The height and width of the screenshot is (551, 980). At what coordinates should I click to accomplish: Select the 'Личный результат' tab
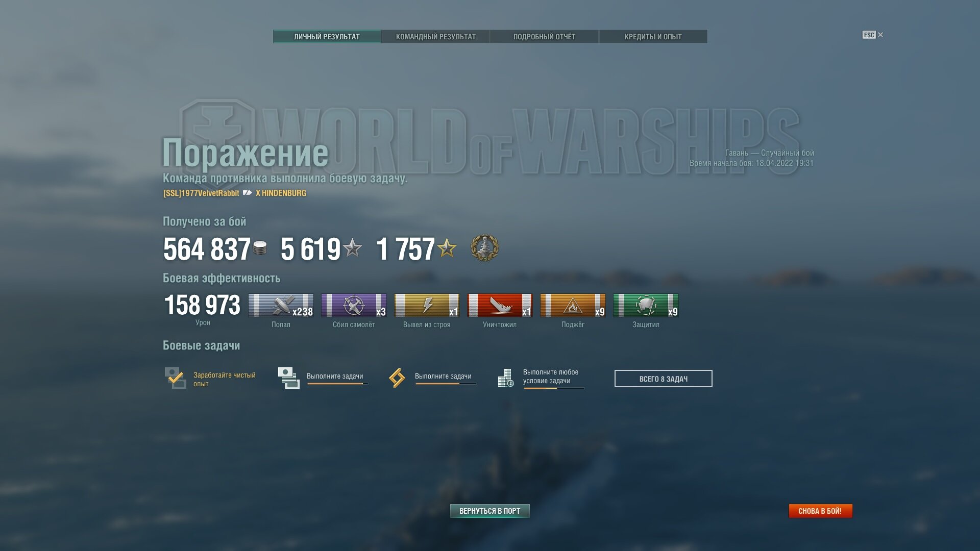pos(327,37)
